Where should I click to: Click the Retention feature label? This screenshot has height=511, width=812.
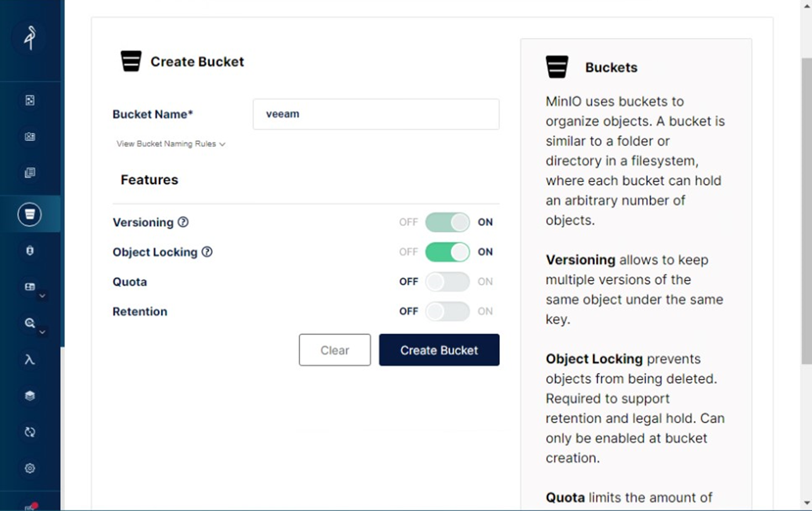(x=140, y=312)
